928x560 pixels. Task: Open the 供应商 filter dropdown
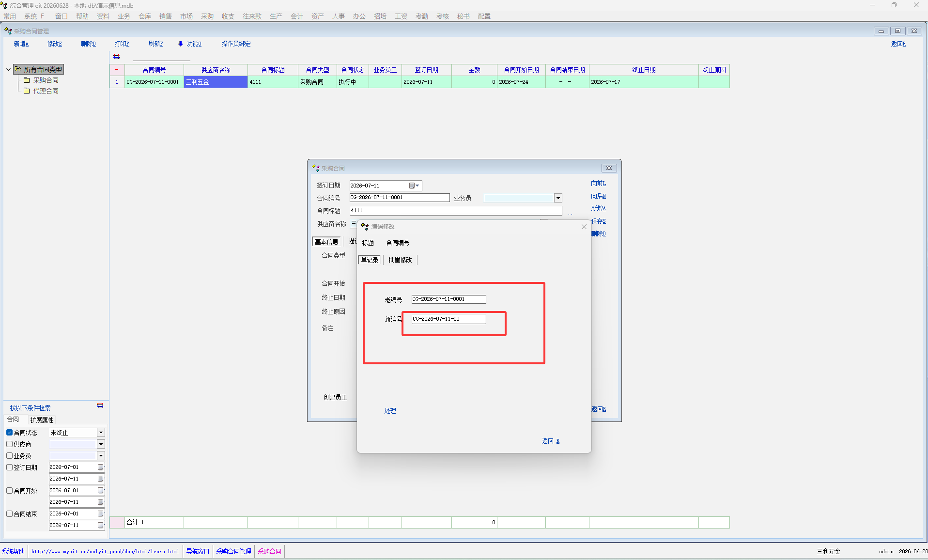tap(101, 444)
